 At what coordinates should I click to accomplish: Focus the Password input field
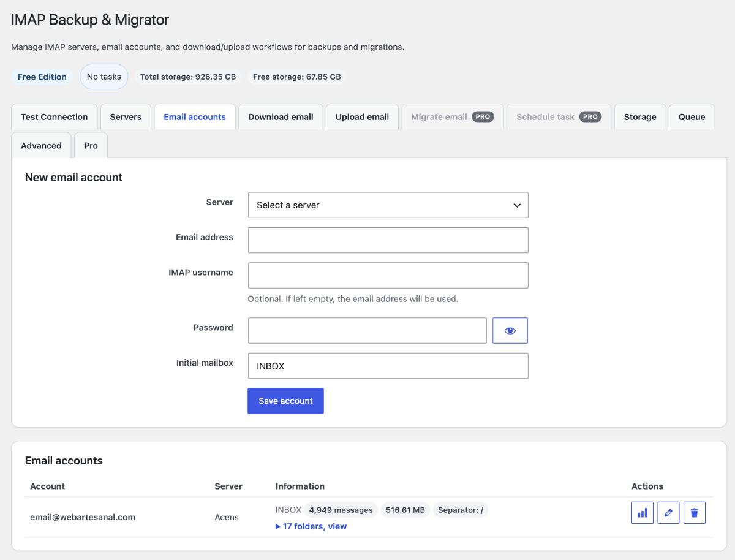(x=367, y=331)
